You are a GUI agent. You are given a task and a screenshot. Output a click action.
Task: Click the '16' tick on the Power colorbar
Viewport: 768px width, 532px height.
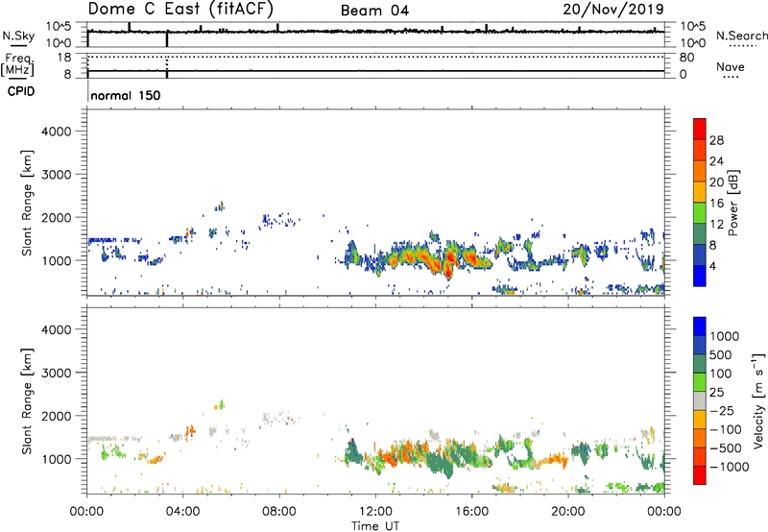pos(716,204)
